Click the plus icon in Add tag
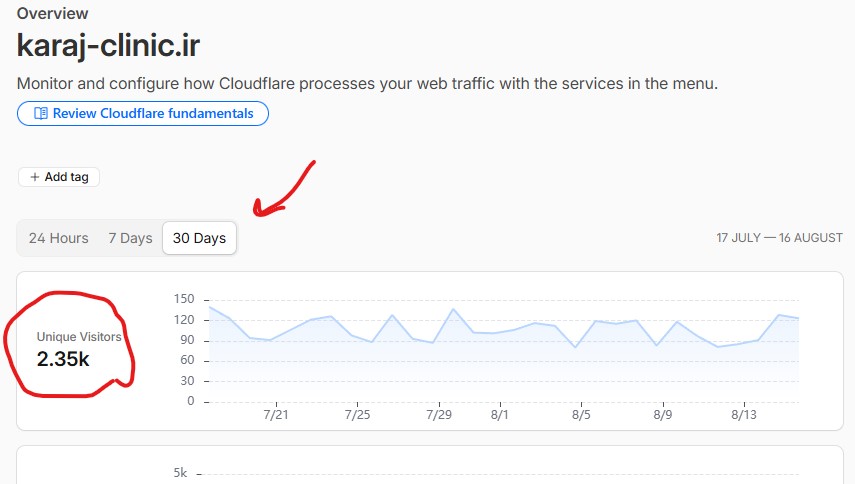This screenshot has height=484, width=855. point(35,177)
